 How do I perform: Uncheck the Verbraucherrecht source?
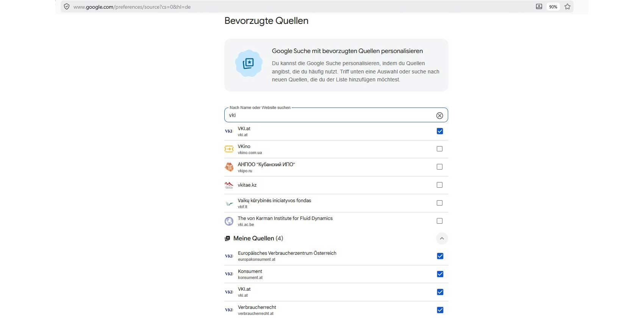[440, 310]
